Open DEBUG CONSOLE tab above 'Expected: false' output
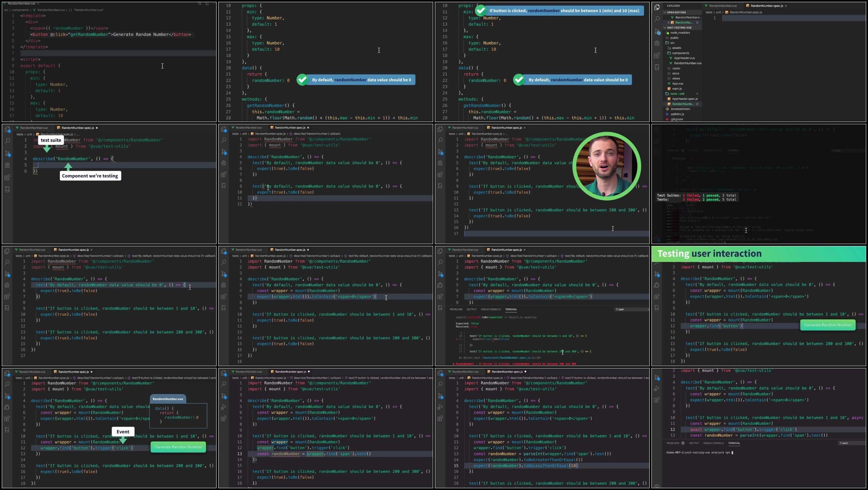Image resolution: width=868 pixels, height=490 pixels. pos(490,310)
